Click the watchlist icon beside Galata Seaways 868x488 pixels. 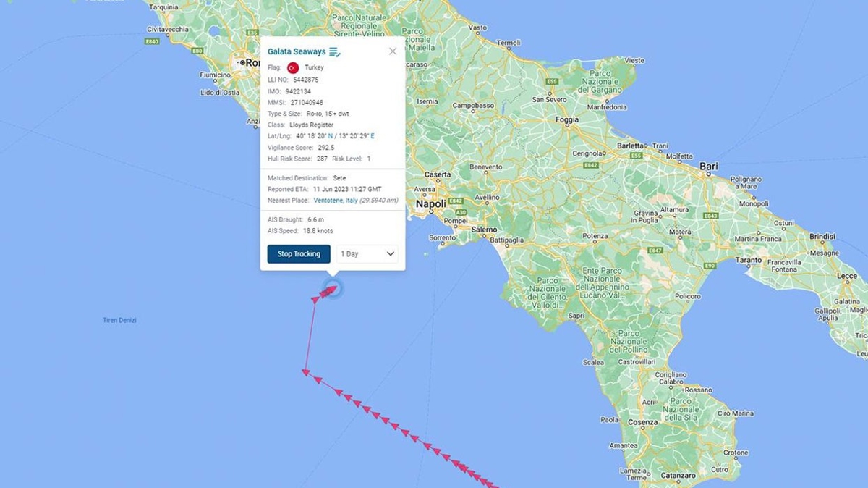coord(335,51)
